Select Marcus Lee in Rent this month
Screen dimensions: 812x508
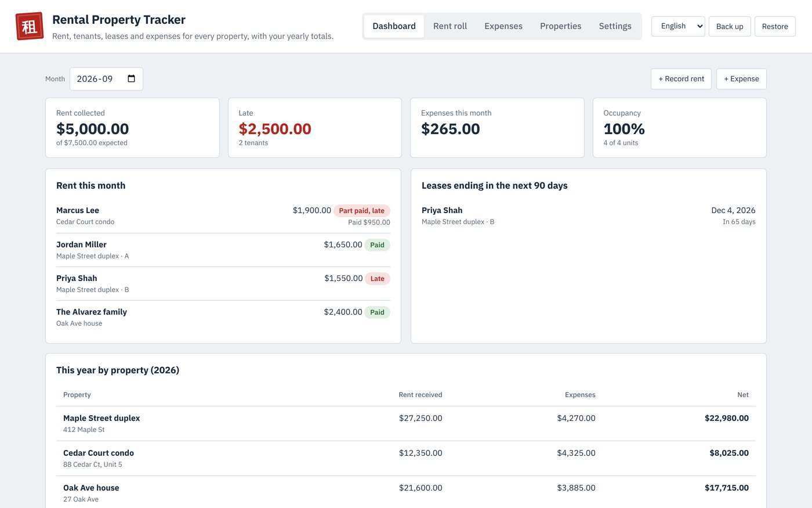78,210
